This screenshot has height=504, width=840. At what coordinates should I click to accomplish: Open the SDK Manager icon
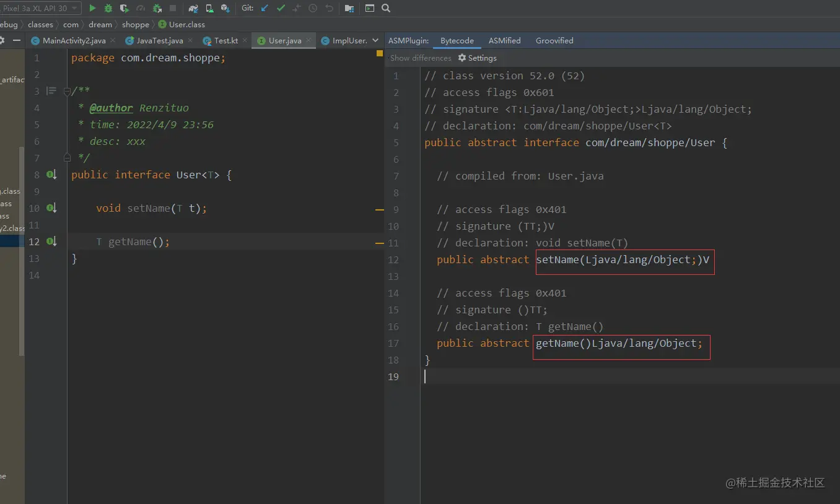pos(225,8)
